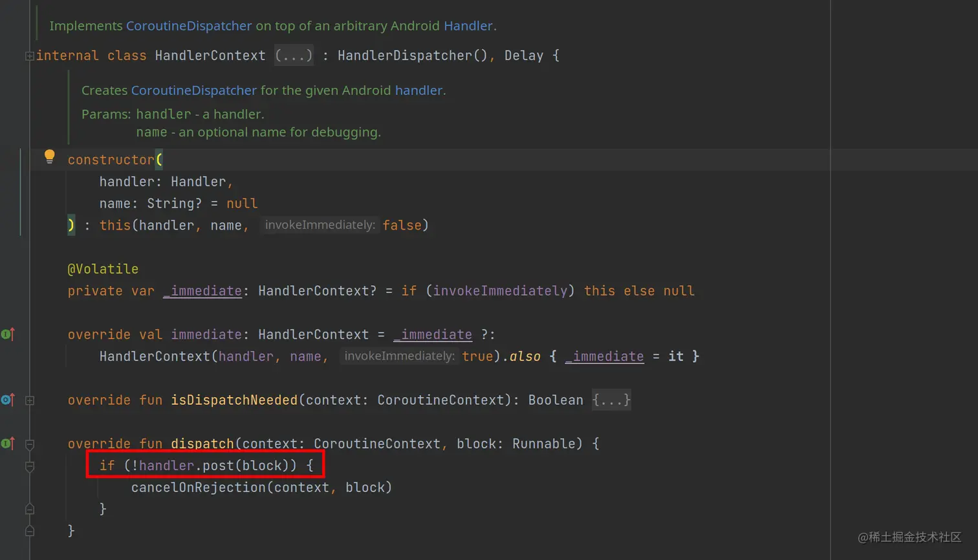Image resolution: width=978 pixels, height=560 pixels.
Task: Click invokeImmediately inside the if condition
Action: [500, 291]
